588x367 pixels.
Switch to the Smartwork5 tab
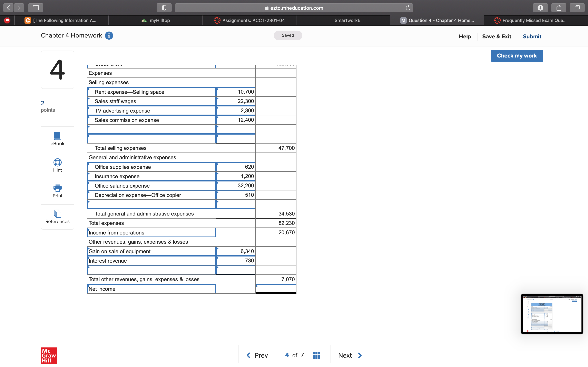pos(347,20)
